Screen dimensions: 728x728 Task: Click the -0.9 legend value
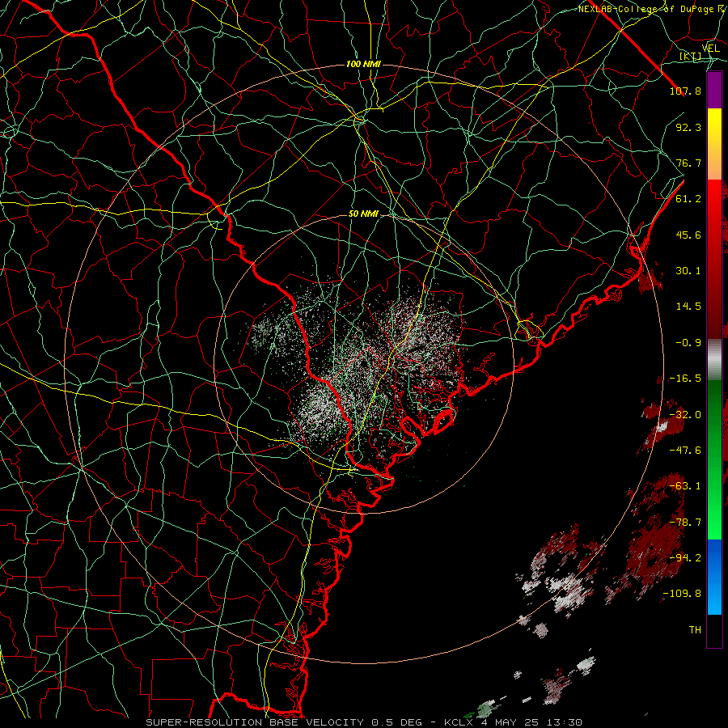tap(688, 343)
